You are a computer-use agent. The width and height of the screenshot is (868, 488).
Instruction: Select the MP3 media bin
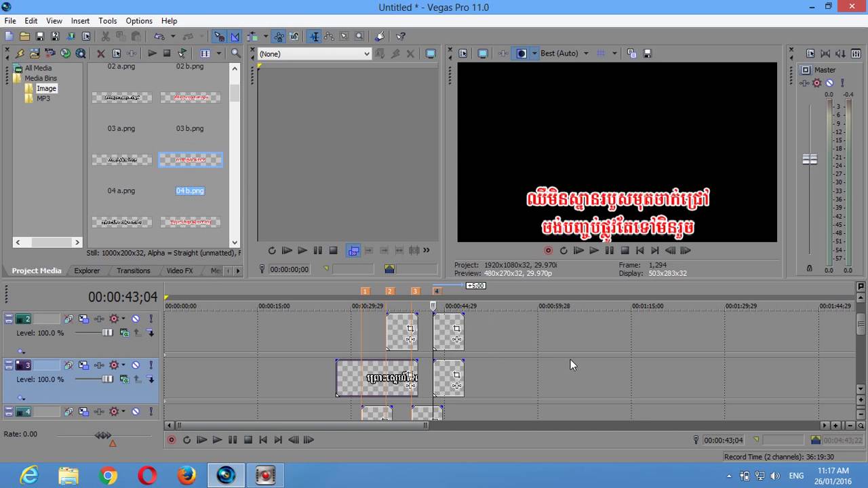coord(43,98)
